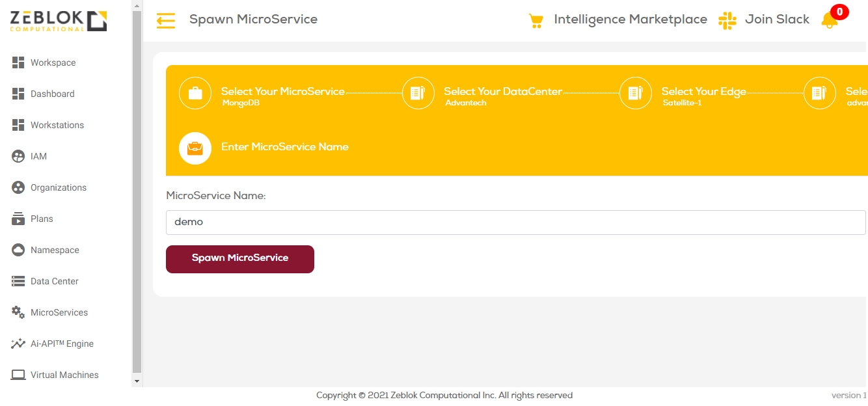The image size is (868, 406).
Task: Click the MicroService Name input field
Action: 515,222
